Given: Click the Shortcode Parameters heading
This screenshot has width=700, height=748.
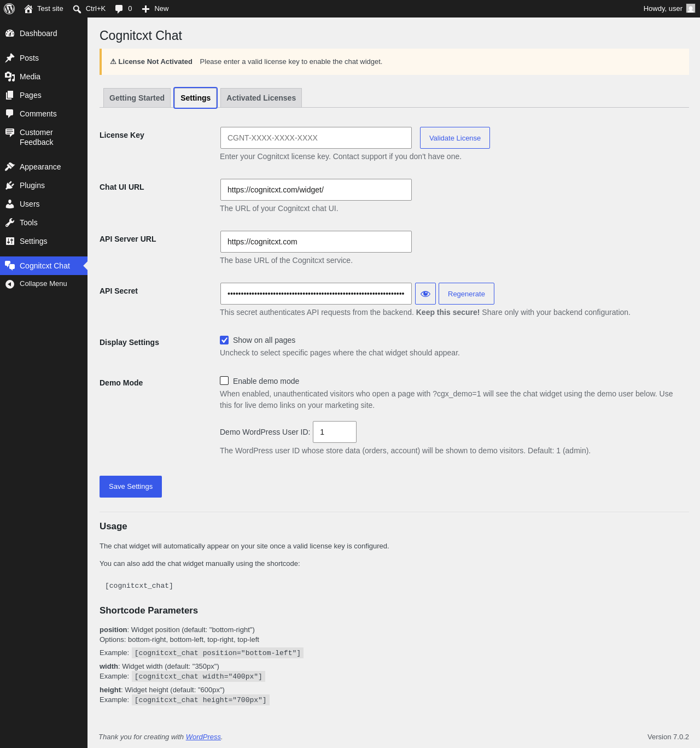Looking at the screenshot, I should pos(149,611).
